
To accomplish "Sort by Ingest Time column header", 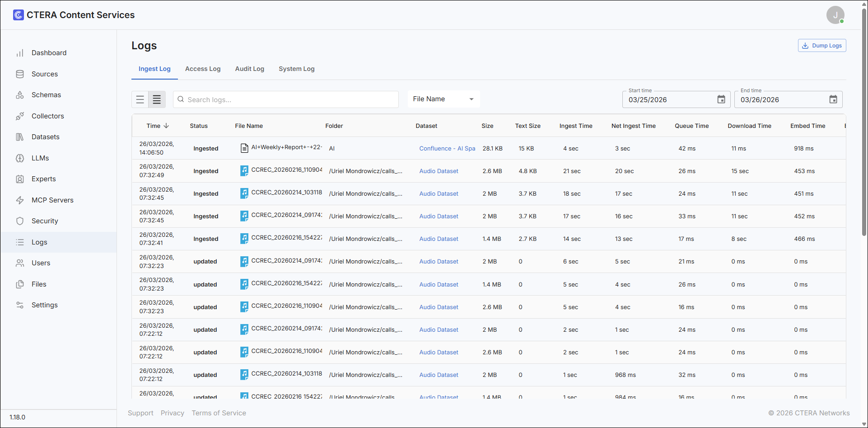I will tap(576, 126).
